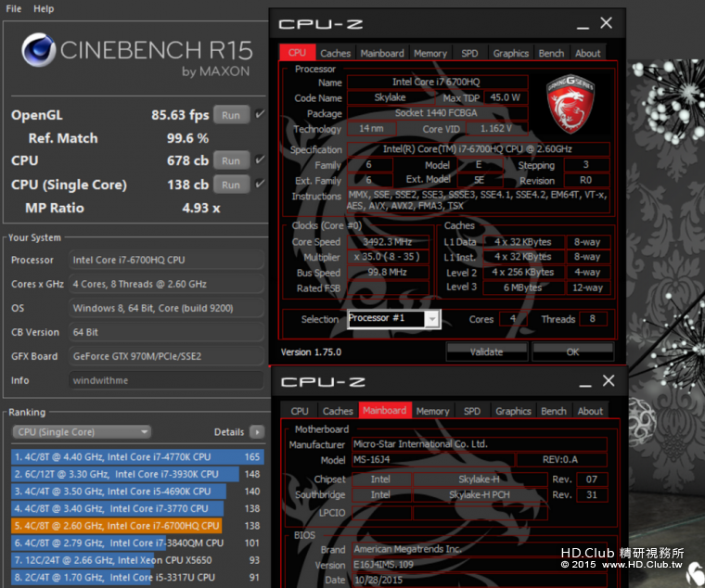Select the active CPU tab in upper CPU-Z window
The width and height of the screenshot is (705, 588).
(297, 53)
